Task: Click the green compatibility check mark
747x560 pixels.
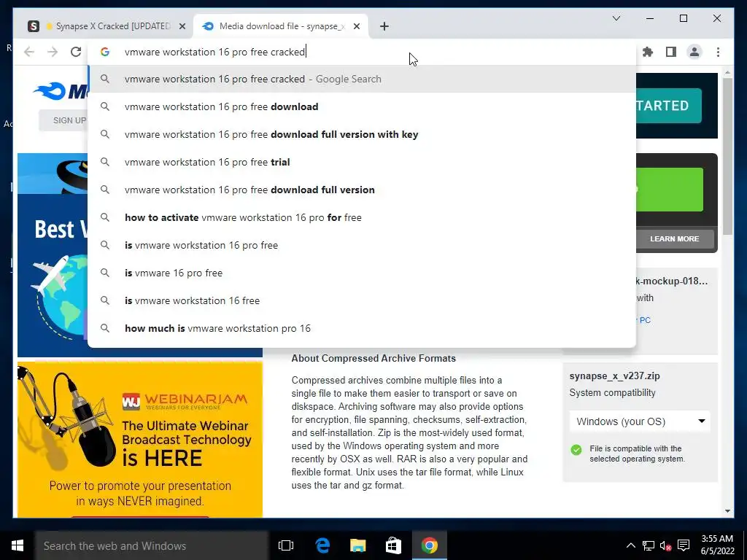Action: 576,450
